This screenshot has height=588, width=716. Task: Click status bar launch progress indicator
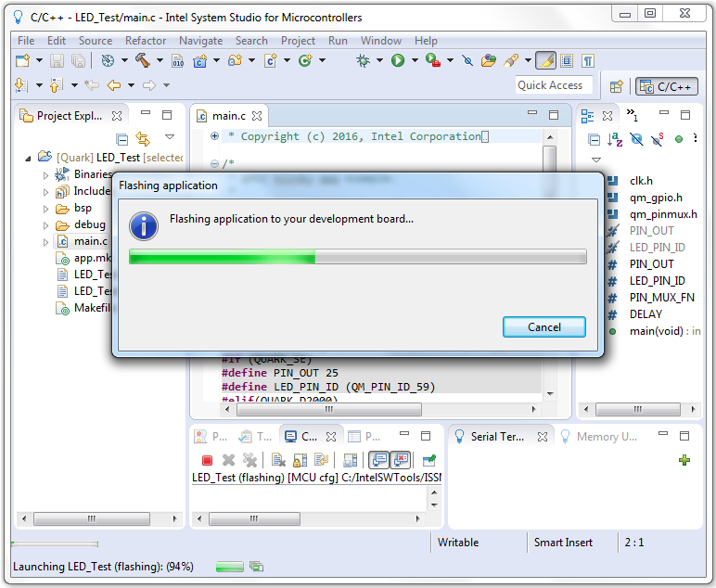229,567
